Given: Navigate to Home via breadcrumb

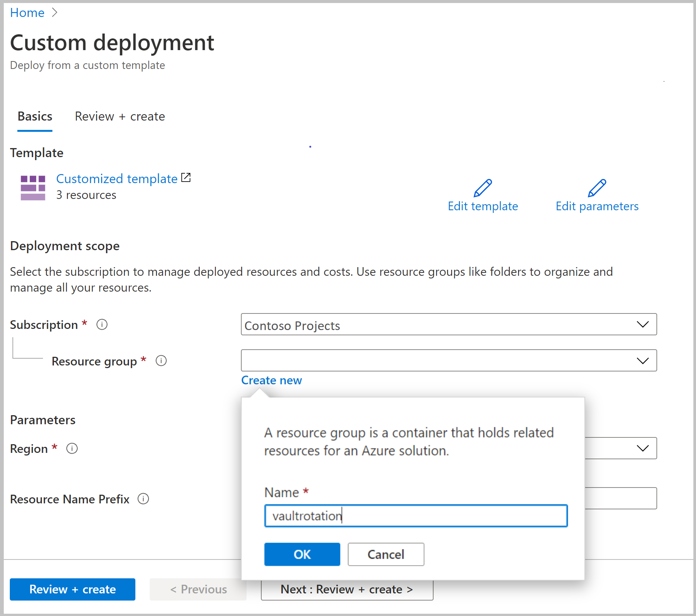Looking at the screenshot, I should click(x=27, y=12).
